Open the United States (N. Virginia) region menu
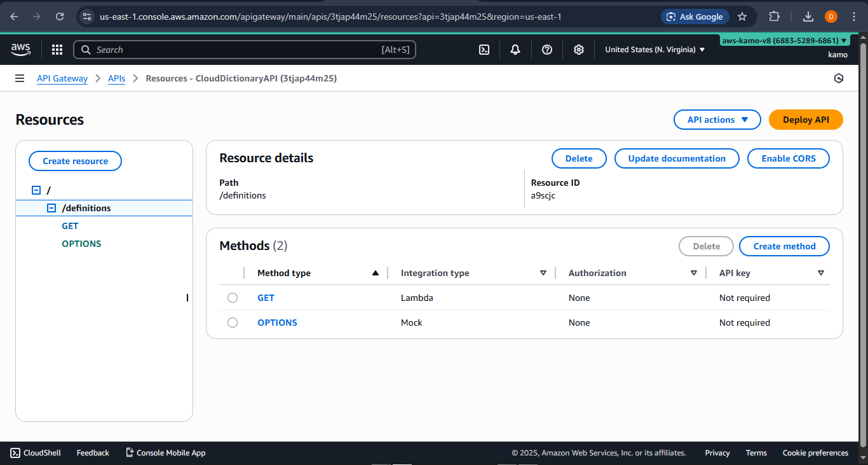 [654, 49]
